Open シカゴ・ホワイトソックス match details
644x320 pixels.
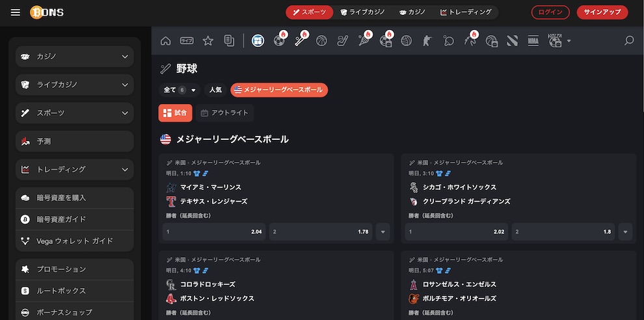pos(460,187)
